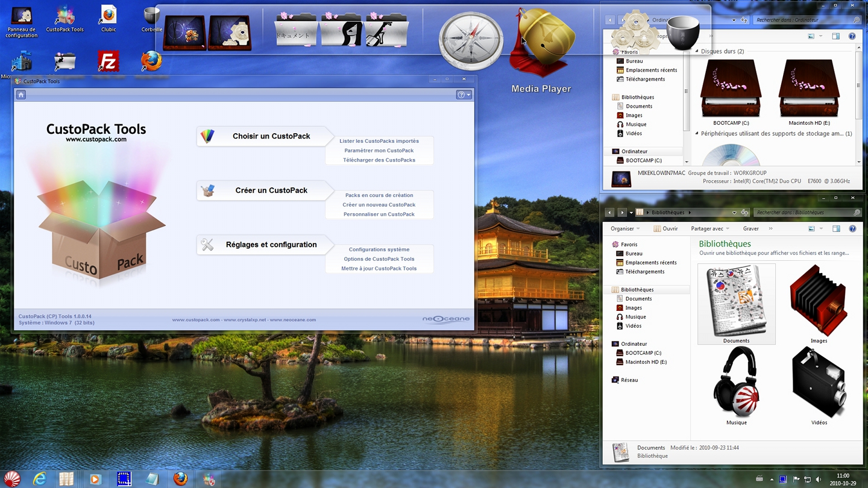Show more toolbar commands in Bibliothèques window
Screen dimensions: 868x488
[x=770, y=229]
